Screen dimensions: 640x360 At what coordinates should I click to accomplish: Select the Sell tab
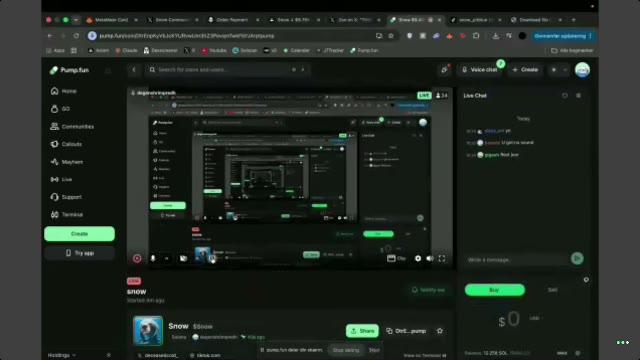[x=553, y=290]
